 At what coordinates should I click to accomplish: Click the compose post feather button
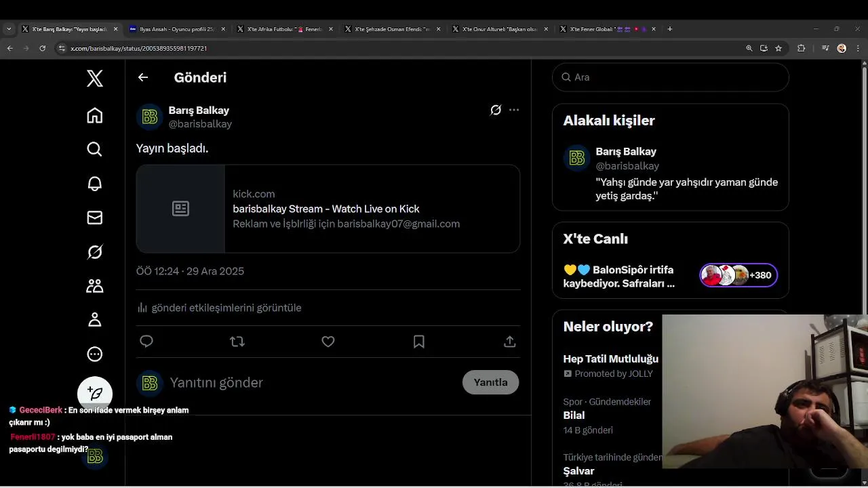95,393
